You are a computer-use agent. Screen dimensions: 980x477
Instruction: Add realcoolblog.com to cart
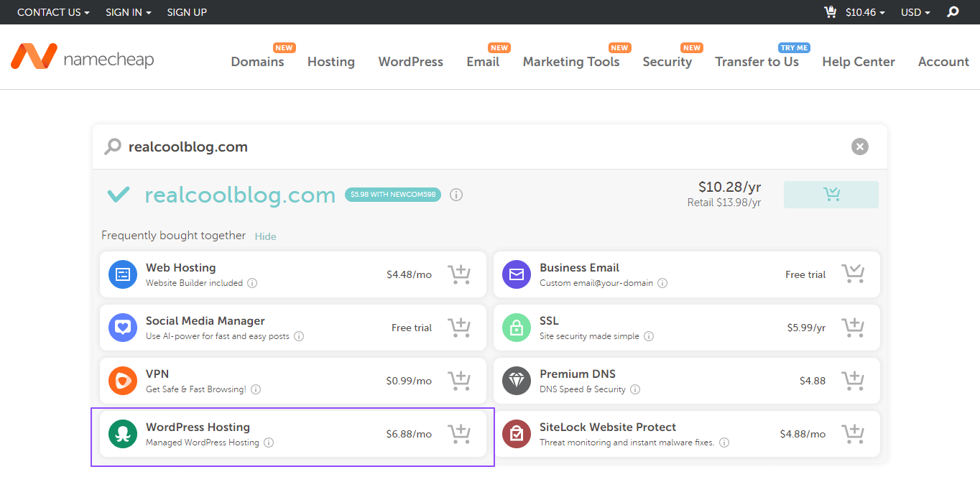point(831,195)
